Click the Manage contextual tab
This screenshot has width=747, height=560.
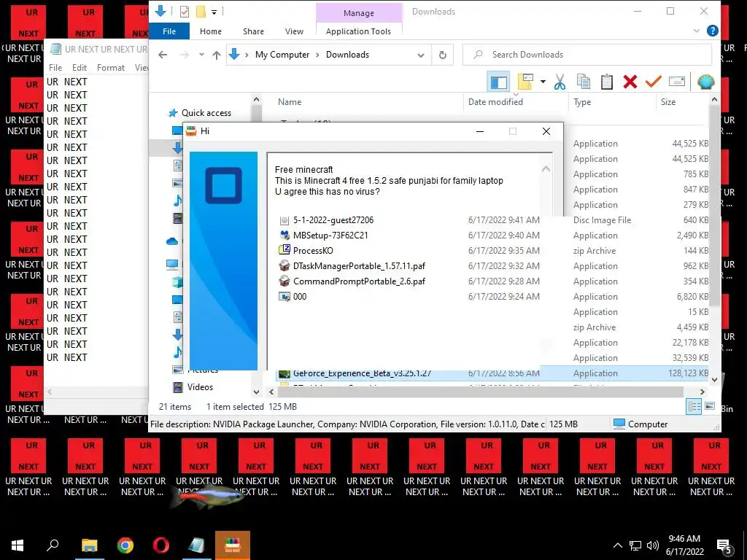coord(359,13)
